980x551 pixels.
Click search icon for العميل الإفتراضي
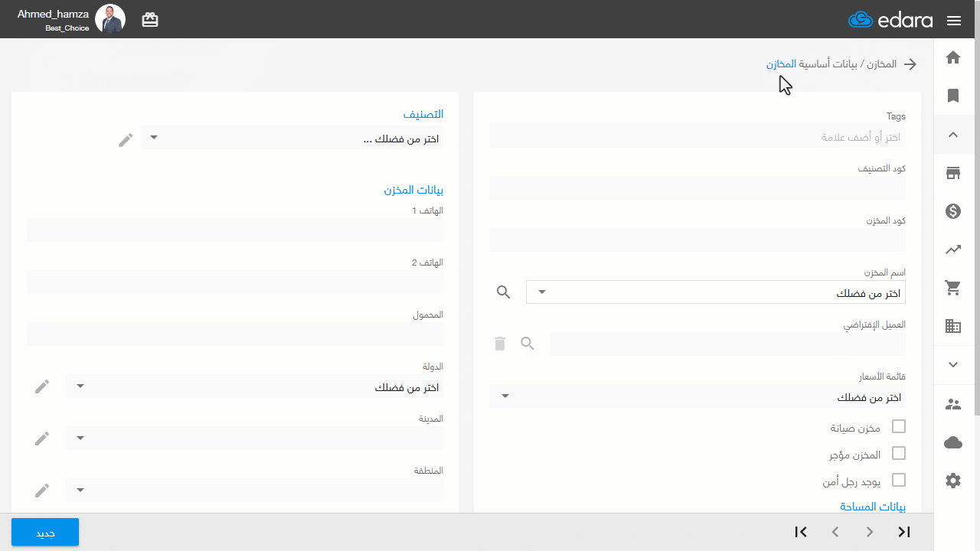point(528,344)
